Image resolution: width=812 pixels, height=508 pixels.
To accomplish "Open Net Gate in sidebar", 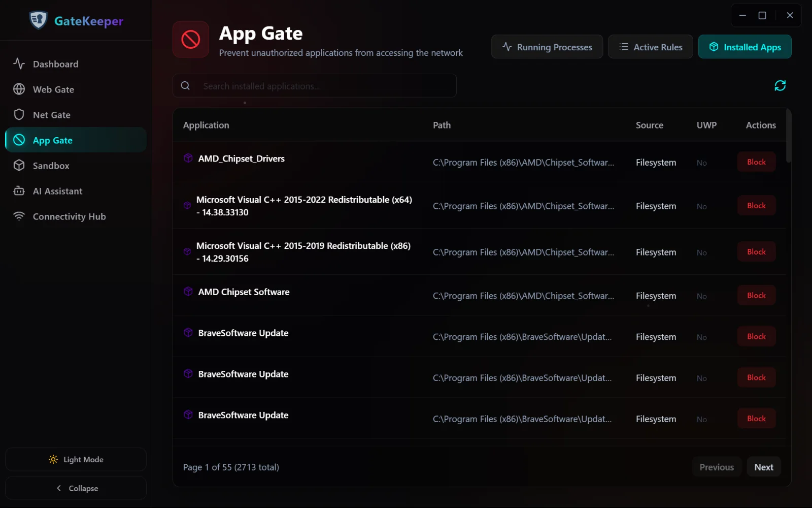I will coord(76,115).
